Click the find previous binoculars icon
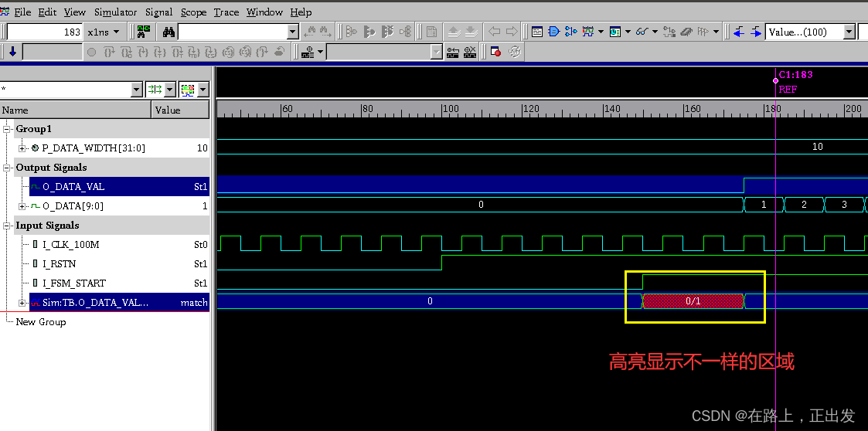The height and width of the screenshot is (431, 868). coord(310,32)
